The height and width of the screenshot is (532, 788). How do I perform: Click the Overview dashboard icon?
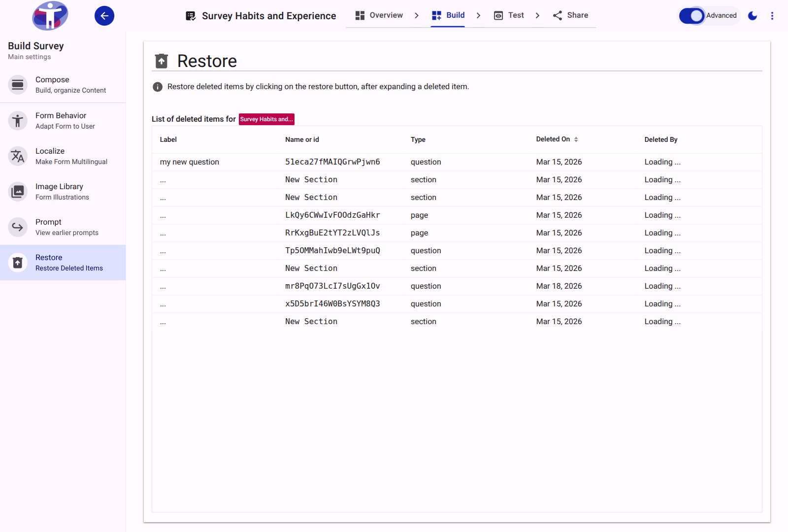[360, 15]
